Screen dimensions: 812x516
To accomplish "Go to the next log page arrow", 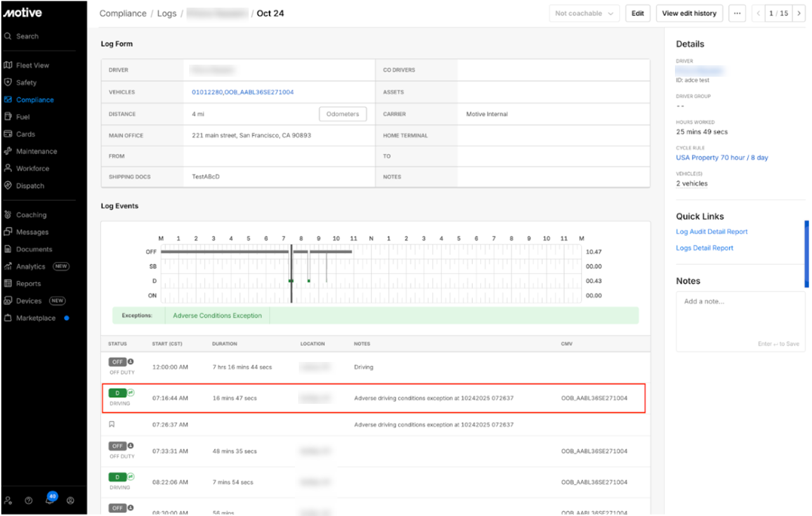I will click(799, 13).
